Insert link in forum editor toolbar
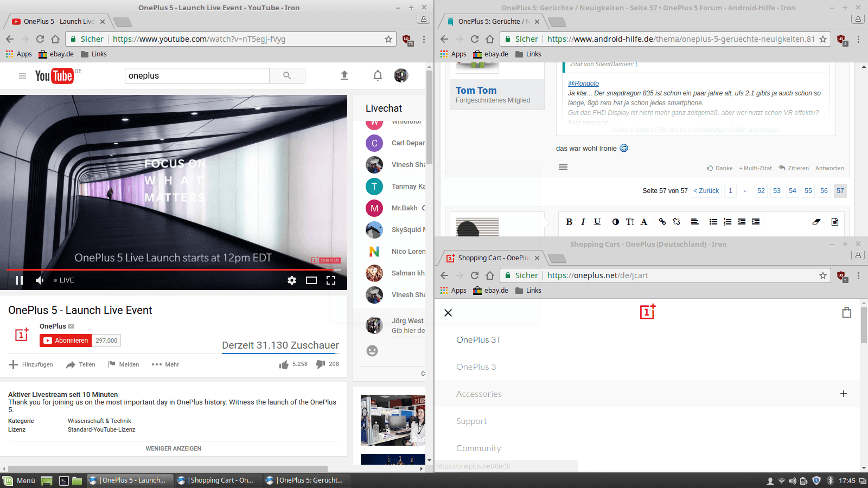 (x=662, y=222)
